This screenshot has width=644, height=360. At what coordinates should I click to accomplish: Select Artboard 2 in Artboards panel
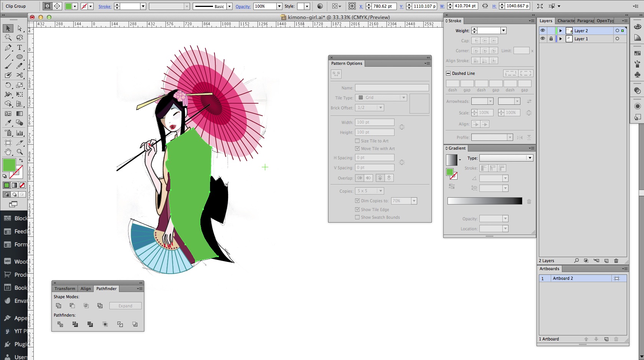click(563, 278)
